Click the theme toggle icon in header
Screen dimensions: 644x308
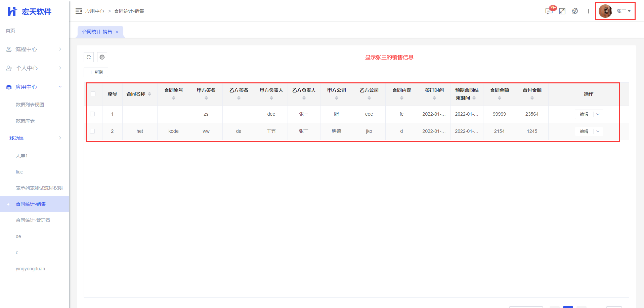click(575, 11)
